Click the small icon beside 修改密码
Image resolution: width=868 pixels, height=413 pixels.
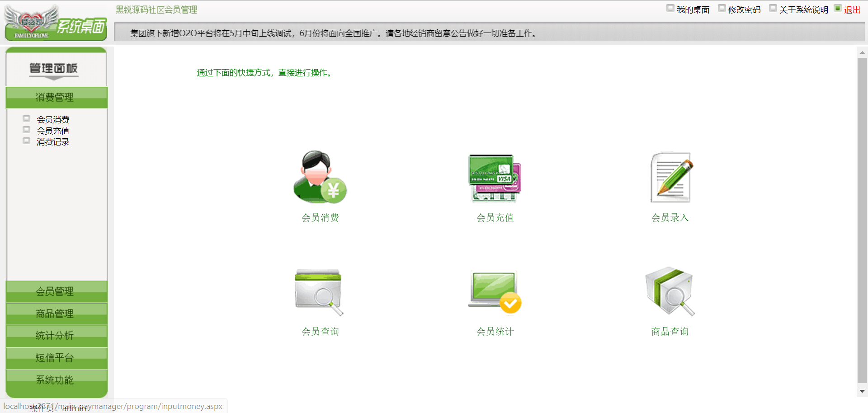click(722, 8)
